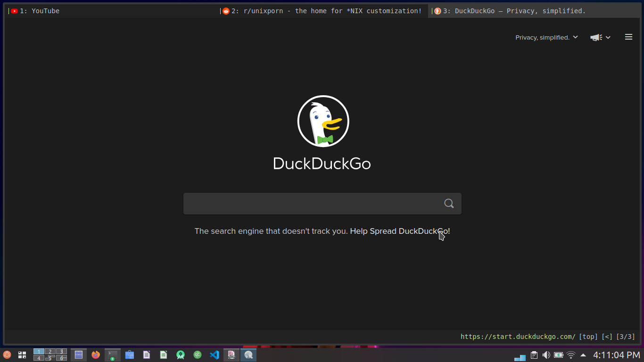Launch the Writer document icon
The height and width of the screenshot is (362, 644).
click(147, 355)
